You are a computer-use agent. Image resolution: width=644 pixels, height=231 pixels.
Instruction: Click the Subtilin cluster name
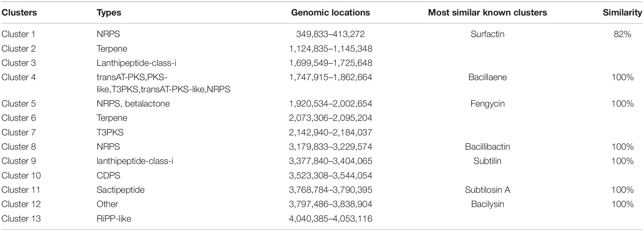(x=487, y=161)
